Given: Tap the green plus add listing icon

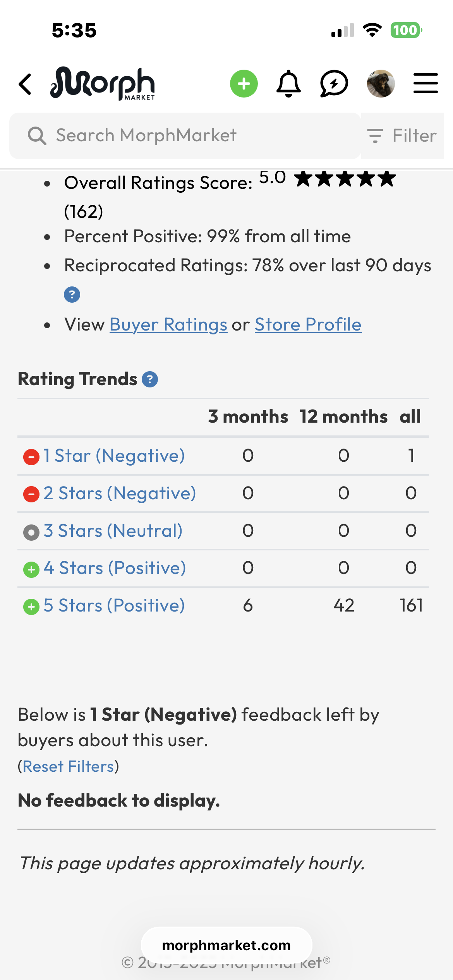Looking at the screenshot, I should [x=244, y=84].
